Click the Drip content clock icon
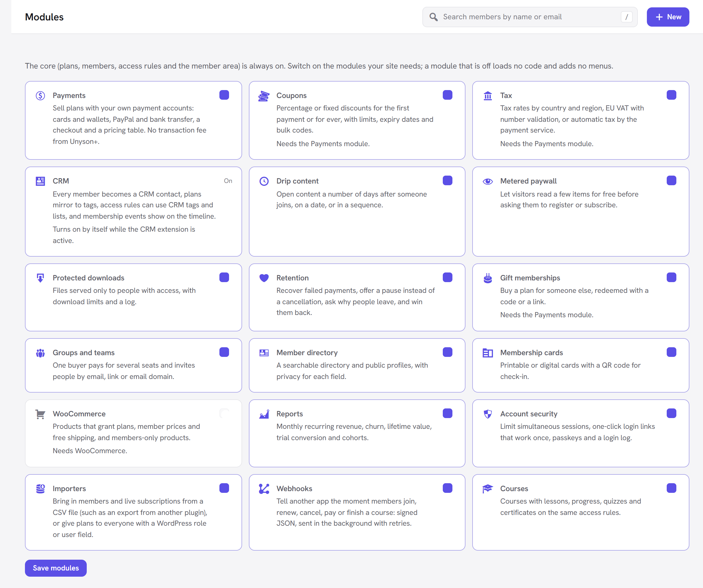Screen dimensions: 703x588 click(264, 181)
